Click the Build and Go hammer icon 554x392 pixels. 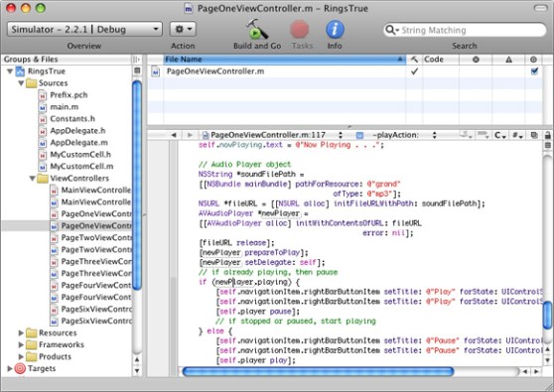pos(257,30)
